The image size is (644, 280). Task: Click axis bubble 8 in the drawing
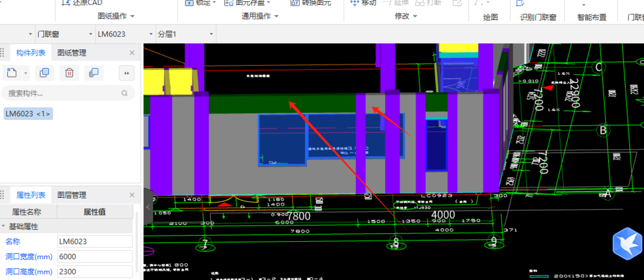point(396,244)
